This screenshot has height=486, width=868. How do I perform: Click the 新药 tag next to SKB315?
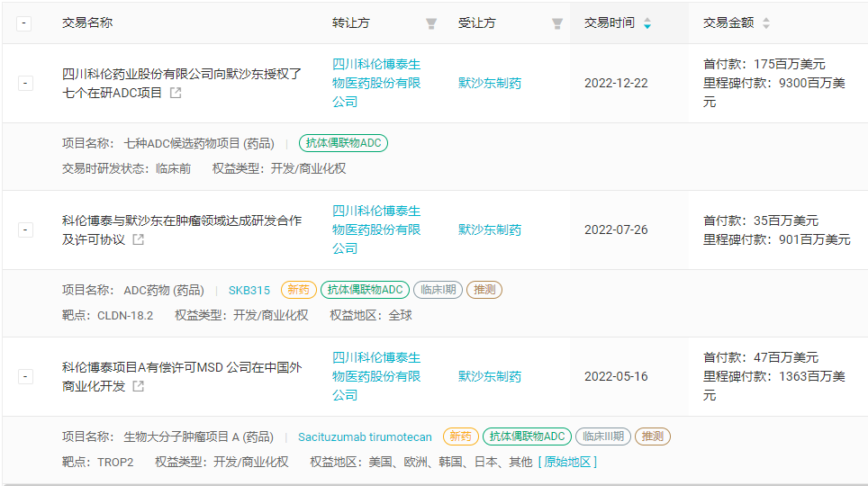[x=298, y=290]
